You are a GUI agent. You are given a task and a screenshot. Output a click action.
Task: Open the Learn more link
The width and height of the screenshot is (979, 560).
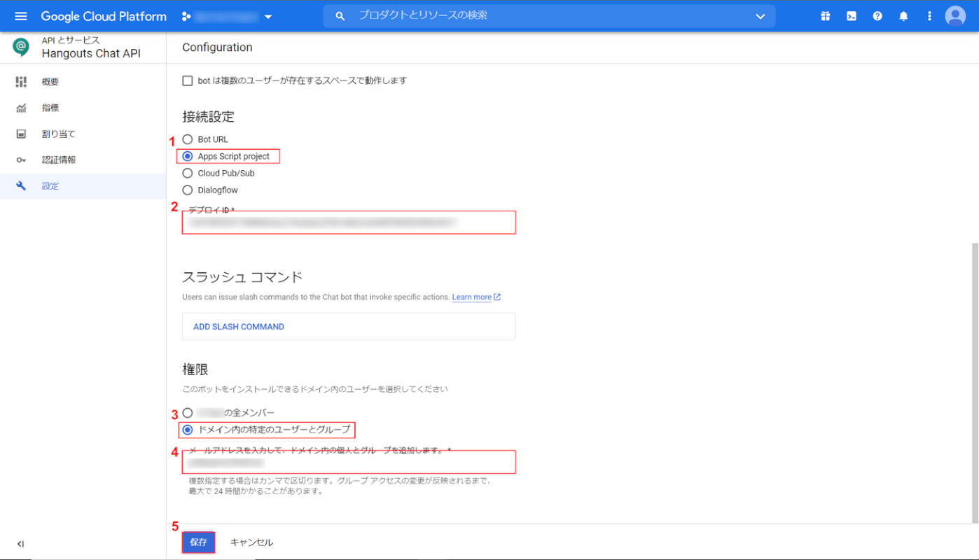pos(476,297)
